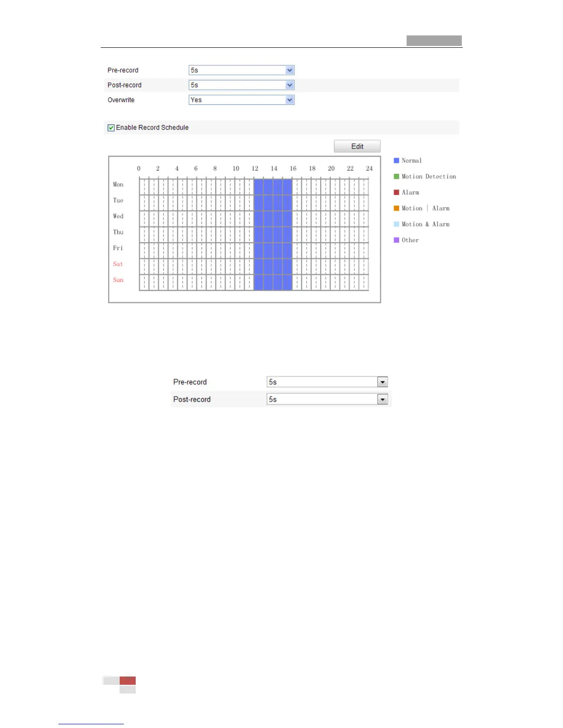The image size is (563, 728).
Task: Click the hour 16 label on schedule
Action: coord(293,169)
